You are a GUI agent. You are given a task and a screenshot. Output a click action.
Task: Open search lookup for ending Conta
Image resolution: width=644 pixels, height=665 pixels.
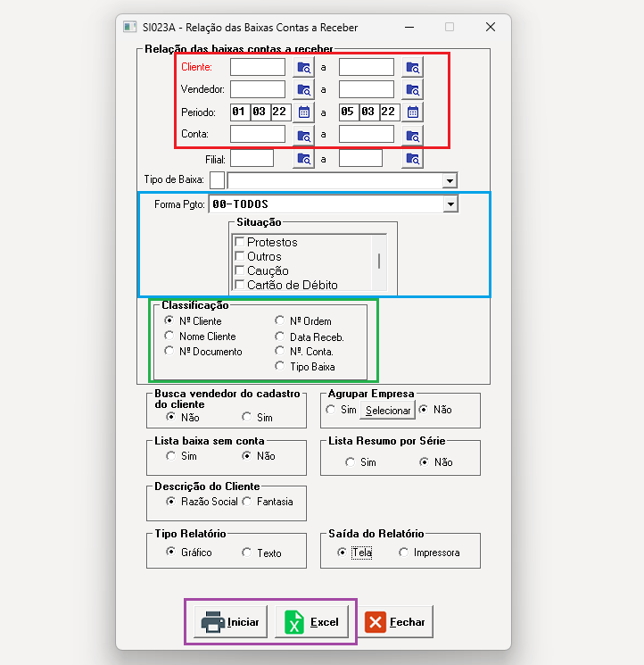click(x=412, y=136)
